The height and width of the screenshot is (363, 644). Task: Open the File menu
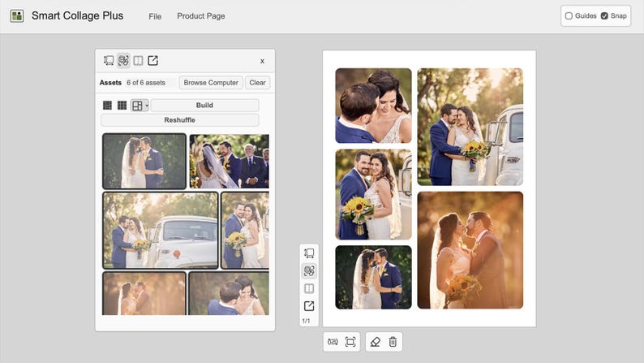click(x=155, y=16)
